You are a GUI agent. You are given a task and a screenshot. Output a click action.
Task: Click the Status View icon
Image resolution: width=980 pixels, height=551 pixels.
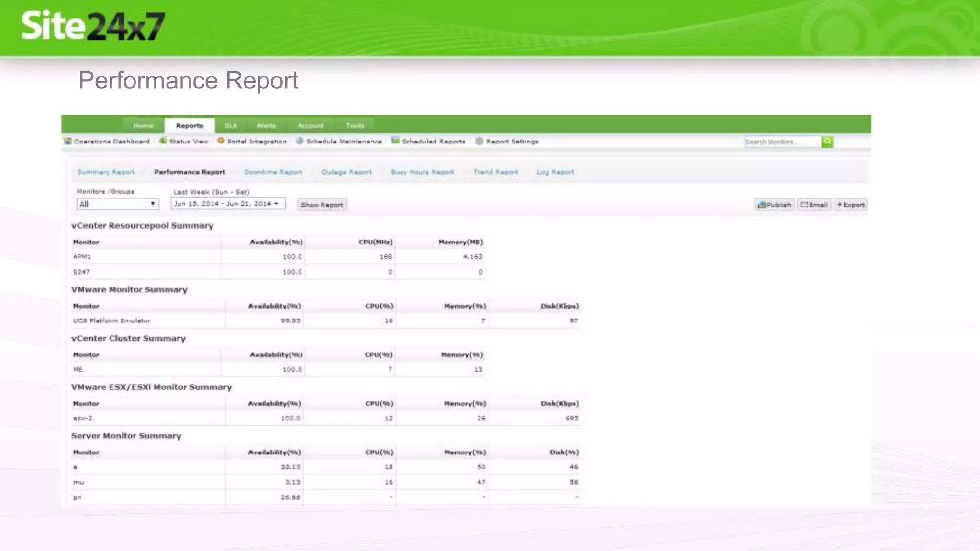click(163, 141)
